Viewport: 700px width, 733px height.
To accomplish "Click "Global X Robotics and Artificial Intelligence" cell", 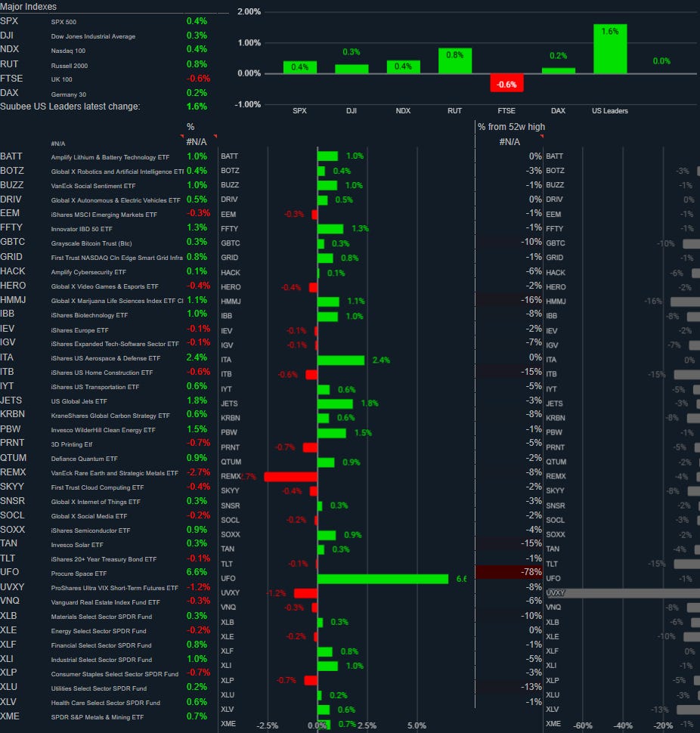I will click(117, 172).
